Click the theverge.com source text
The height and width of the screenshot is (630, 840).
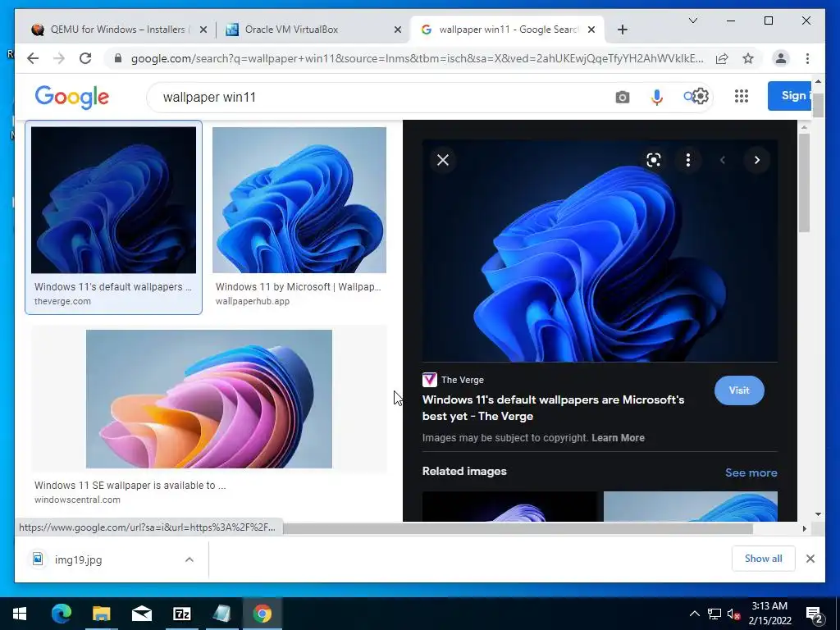pyautogui.click(x=62, y=301)
